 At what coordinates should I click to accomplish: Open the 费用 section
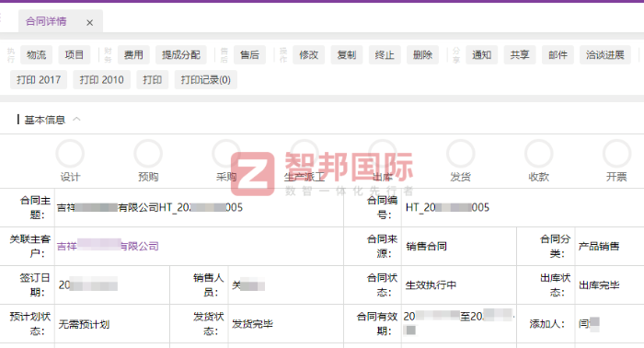[133, 55]
